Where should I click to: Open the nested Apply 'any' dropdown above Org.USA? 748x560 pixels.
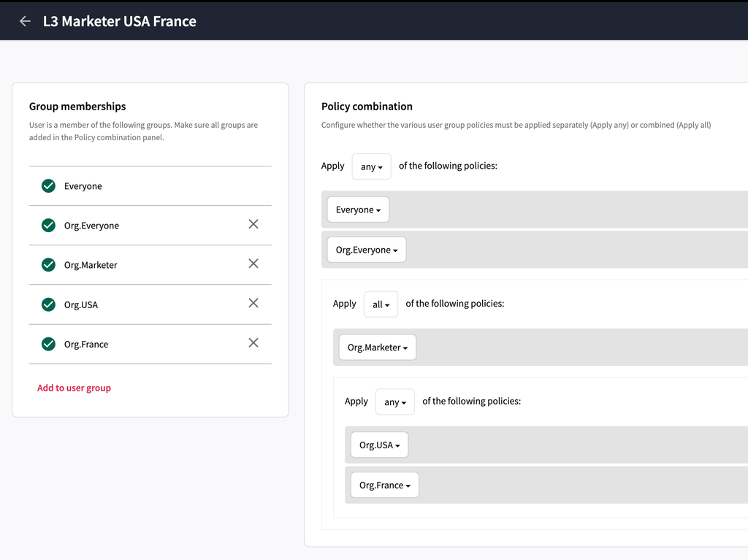(394, 402)
